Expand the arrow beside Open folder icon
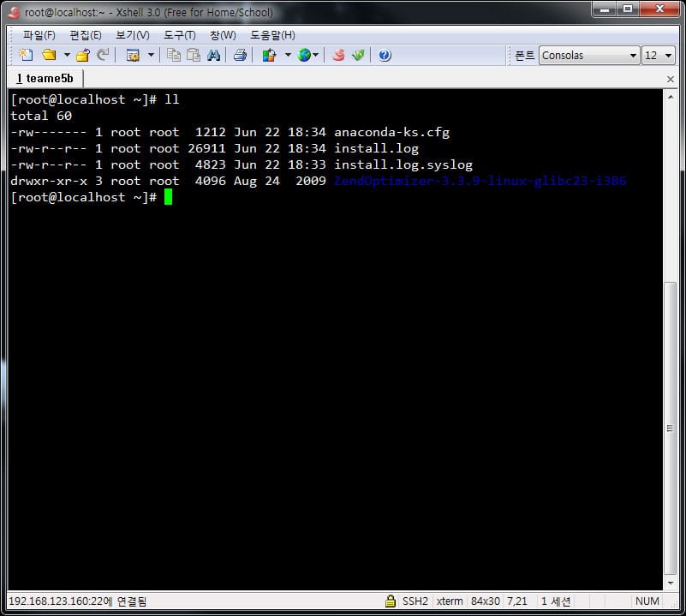 click(x=66, y=55)
